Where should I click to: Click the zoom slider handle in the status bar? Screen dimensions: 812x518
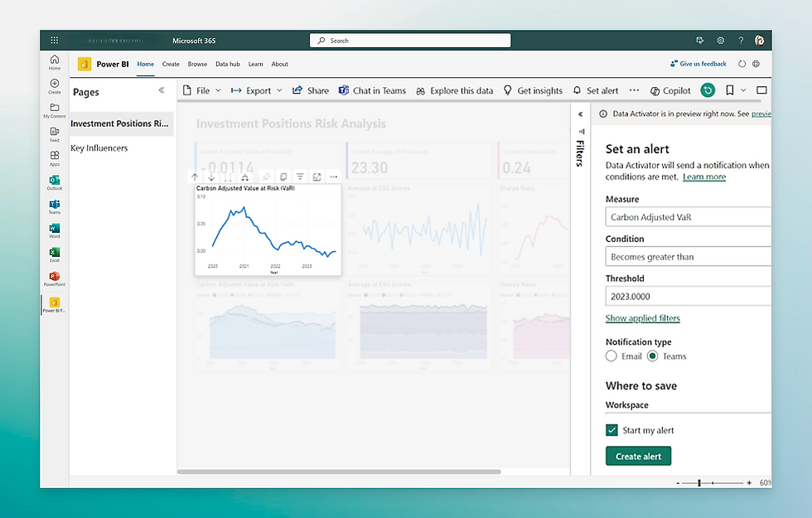click(x=699, y=482)
